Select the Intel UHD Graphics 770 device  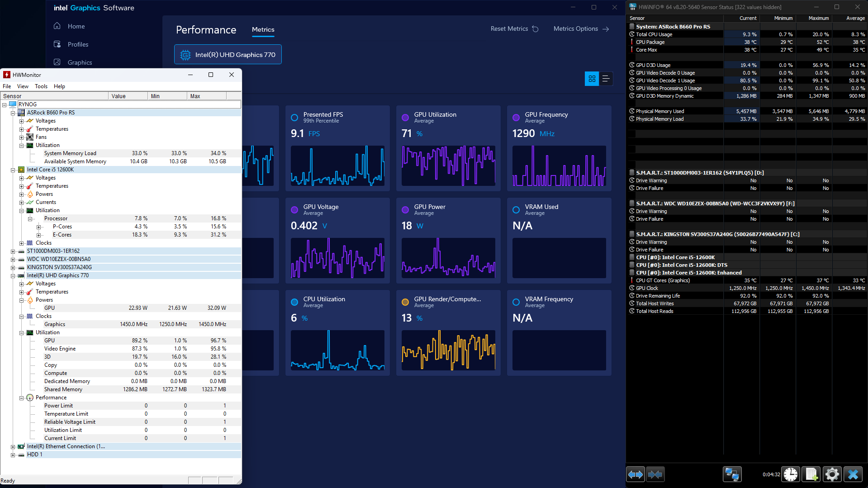click(x=228, y=55)
